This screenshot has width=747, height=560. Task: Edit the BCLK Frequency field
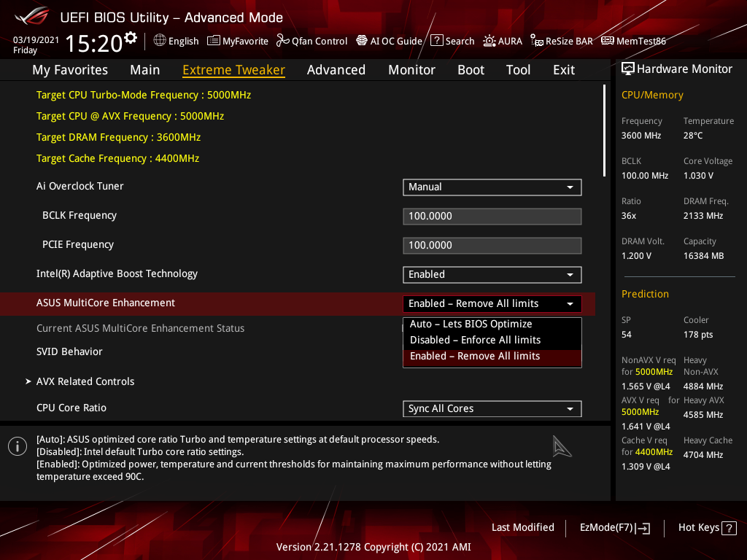pyautogui.click(x=492, y=216)
